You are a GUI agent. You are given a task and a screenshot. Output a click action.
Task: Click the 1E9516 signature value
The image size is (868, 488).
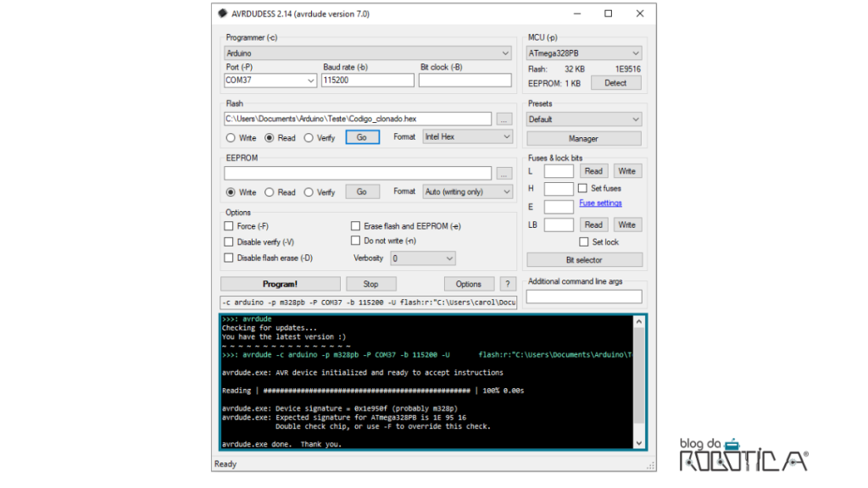coord(628,69)
